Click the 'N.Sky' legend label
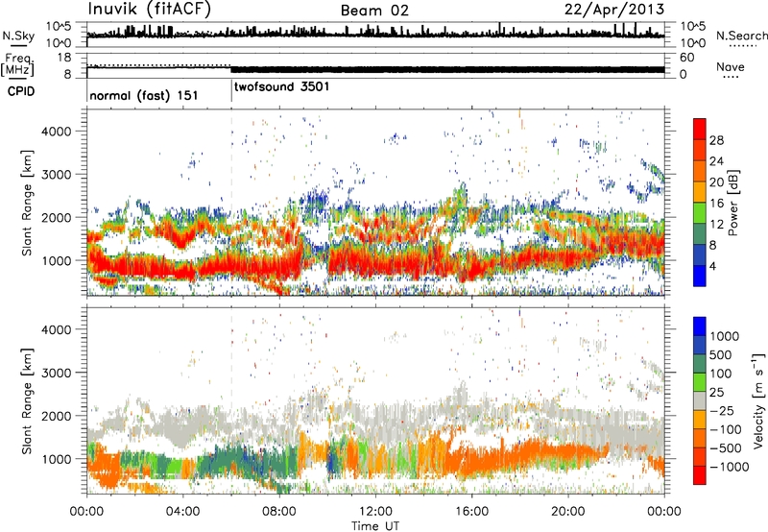The image size is (768, 532). click(x=18, y=36)
